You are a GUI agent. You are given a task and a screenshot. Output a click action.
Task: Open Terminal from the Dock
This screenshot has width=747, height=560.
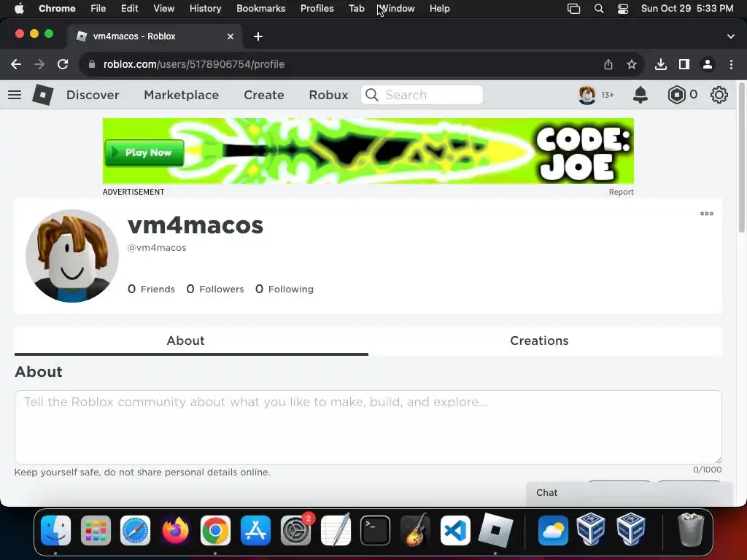point(376,530)
